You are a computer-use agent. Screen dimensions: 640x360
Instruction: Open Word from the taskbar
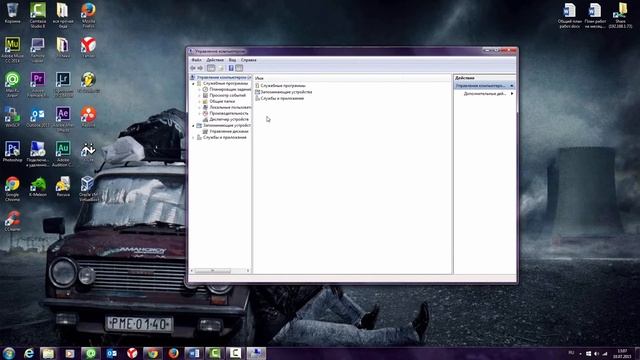pos(193,353)
